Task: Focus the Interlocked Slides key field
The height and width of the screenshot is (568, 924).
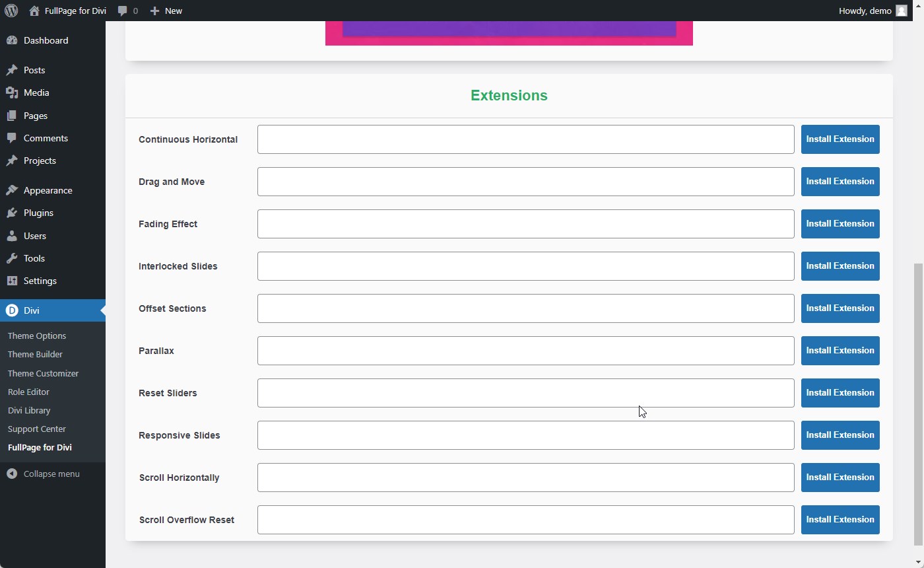Action: (526, 266)
